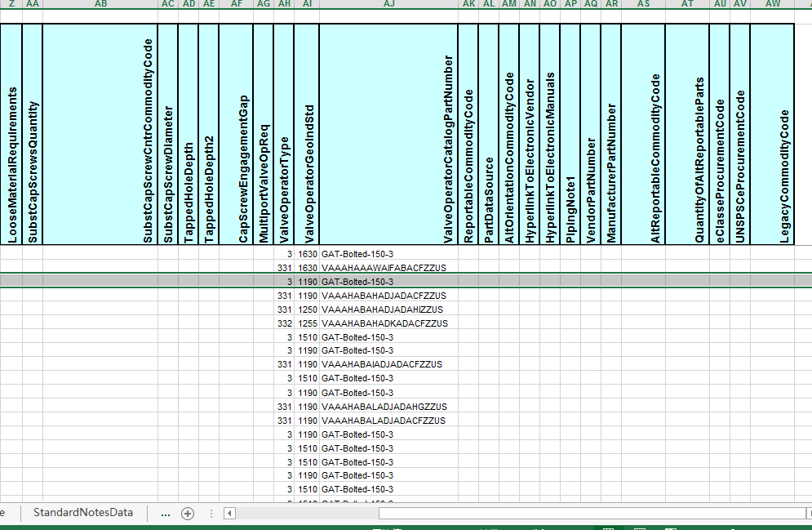Click the LooseMaterialRequirements header cell
This screenshot has width=812, height=530.
tap(11, 134)
